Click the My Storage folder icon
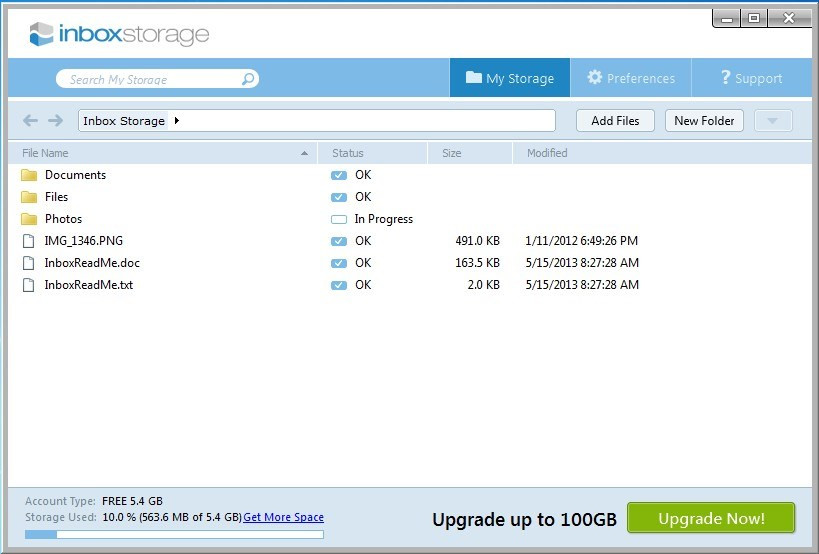Screen dimensions: 819x554 point(474,77)
